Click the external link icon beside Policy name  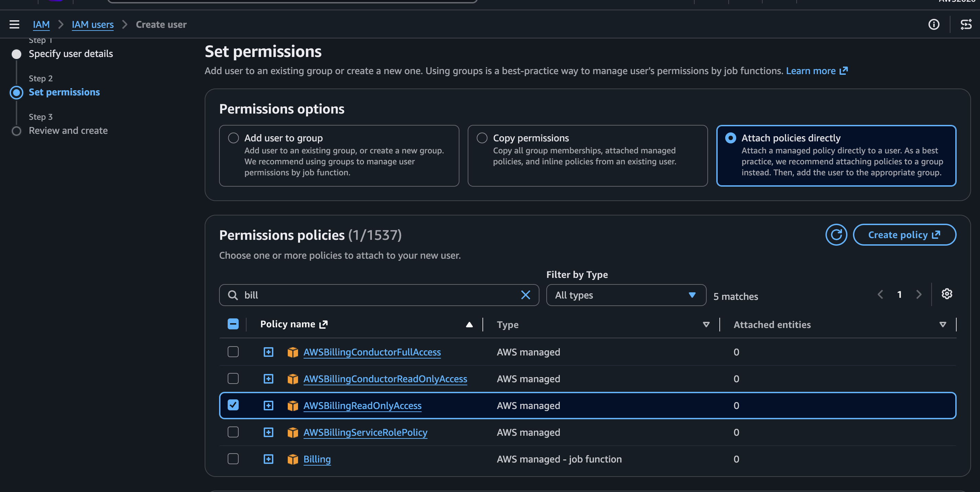pyautogui.click(x=323, y=324)
